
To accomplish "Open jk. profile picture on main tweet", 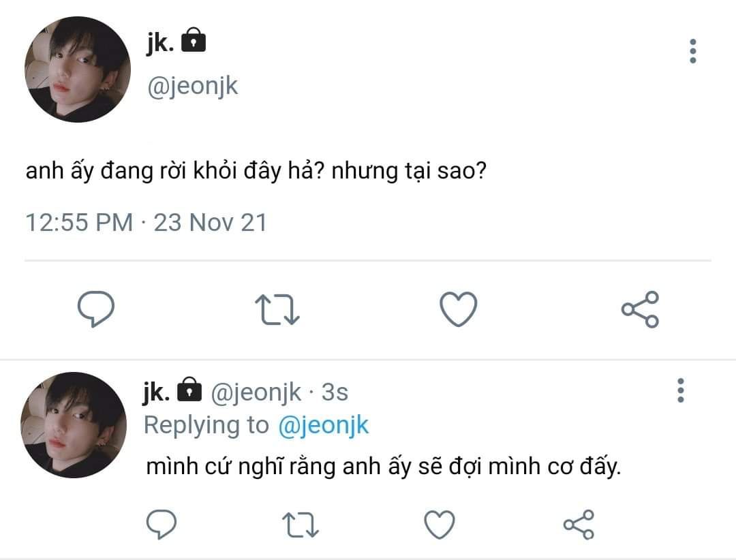I will 78,69.
